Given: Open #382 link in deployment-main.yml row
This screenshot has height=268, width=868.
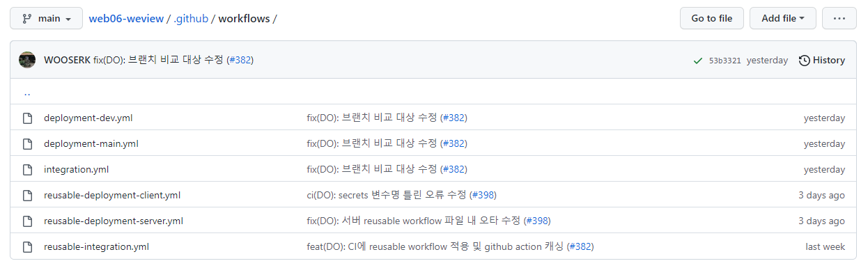Looking at the screenshot, I should 454,143.
